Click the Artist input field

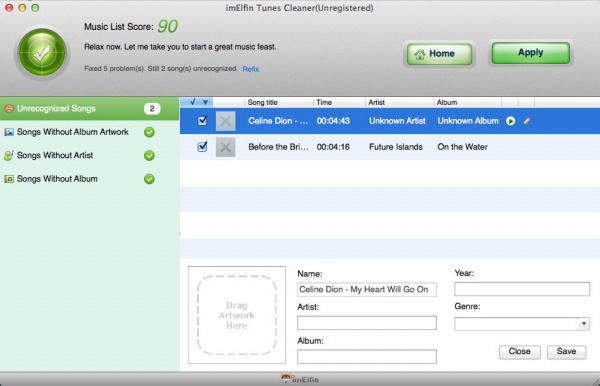[367, 323]
